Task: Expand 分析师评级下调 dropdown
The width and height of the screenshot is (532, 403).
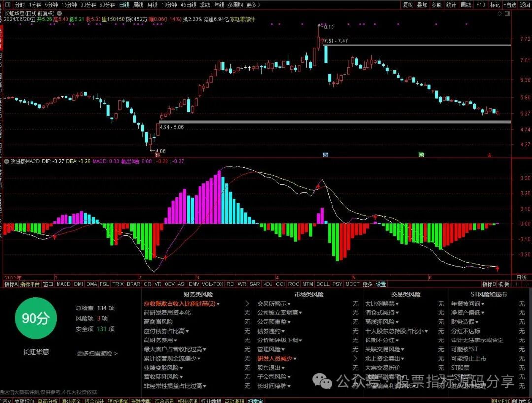Action: (x=280, y=340)
